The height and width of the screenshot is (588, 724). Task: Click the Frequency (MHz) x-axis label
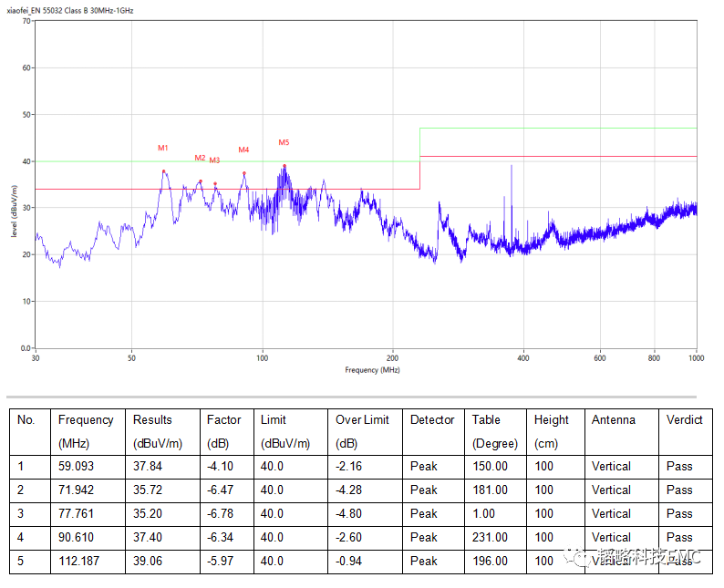372,370
